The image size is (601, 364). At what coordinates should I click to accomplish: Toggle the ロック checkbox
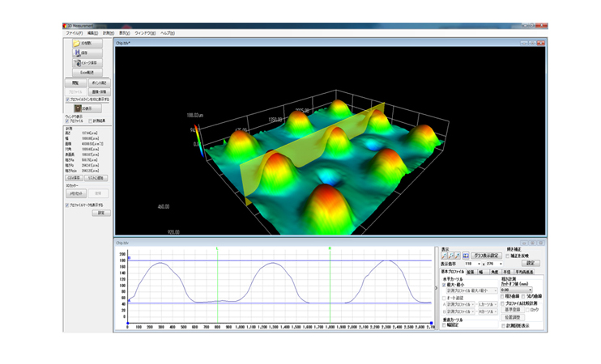click(527, 310)
